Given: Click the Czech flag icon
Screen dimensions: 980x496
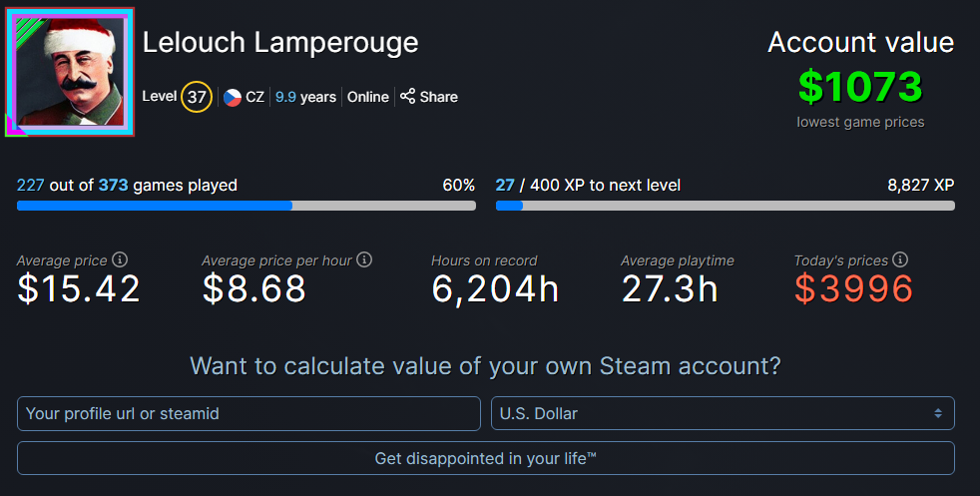Looking at the screenshot, I should (x=233, y=98).
